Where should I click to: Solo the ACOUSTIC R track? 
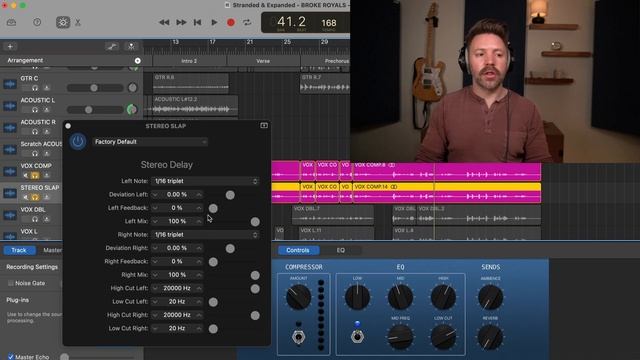tap(35, 132)
